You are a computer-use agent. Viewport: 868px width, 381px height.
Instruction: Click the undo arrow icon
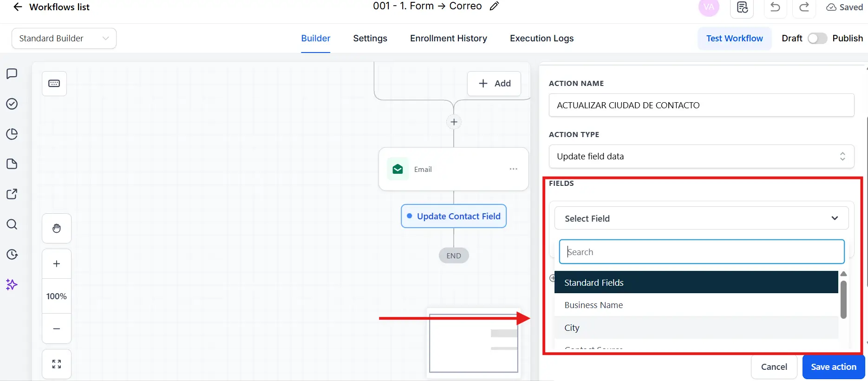(775, 7)
